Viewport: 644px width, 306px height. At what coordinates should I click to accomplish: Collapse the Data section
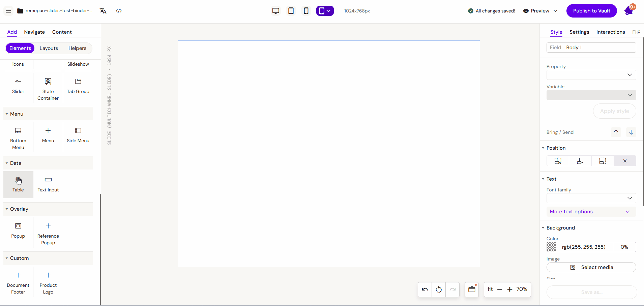(48, 163)
